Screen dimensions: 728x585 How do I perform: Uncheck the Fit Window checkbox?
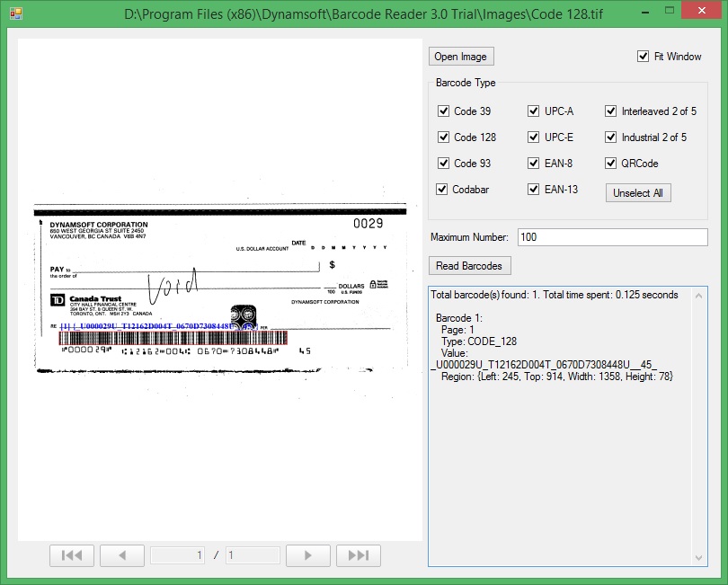pos(643,57)
